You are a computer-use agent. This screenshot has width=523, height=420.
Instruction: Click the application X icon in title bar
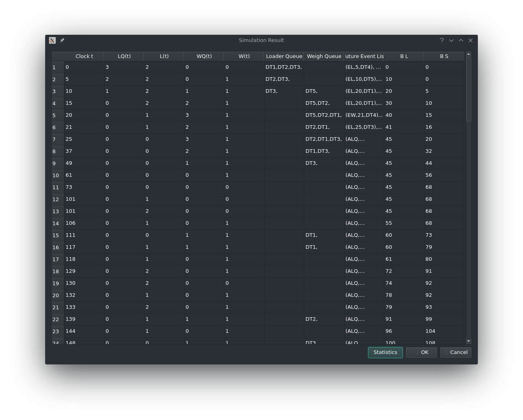tap(52, 40)
